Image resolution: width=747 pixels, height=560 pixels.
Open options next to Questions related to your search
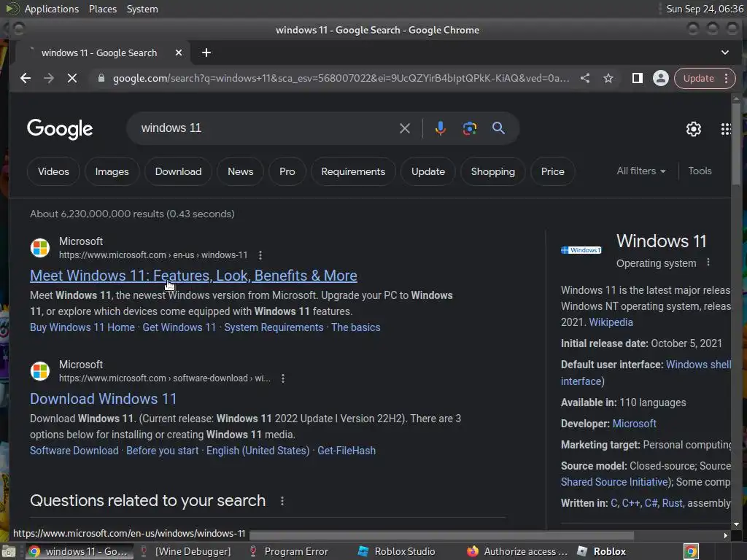coord(282,501)
